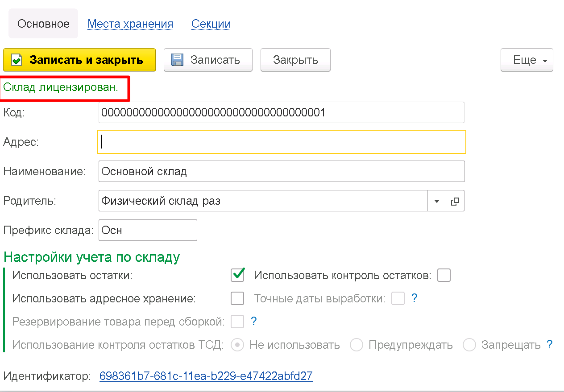
Task: Open the Идентификатор link 698361b7-681c-11ea-b229-e47422abfd27
Action: 206,376
